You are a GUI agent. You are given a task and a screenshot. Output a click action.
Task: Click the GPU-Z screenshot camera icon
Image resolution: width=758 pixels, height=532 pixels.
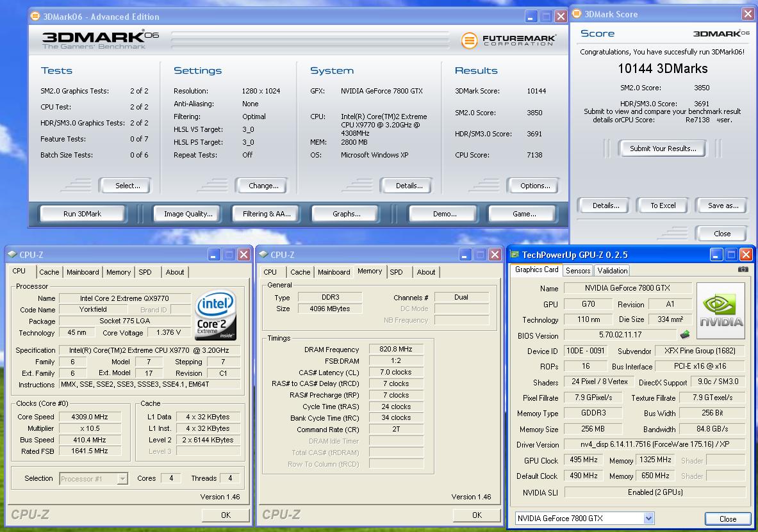coord(743,269)
